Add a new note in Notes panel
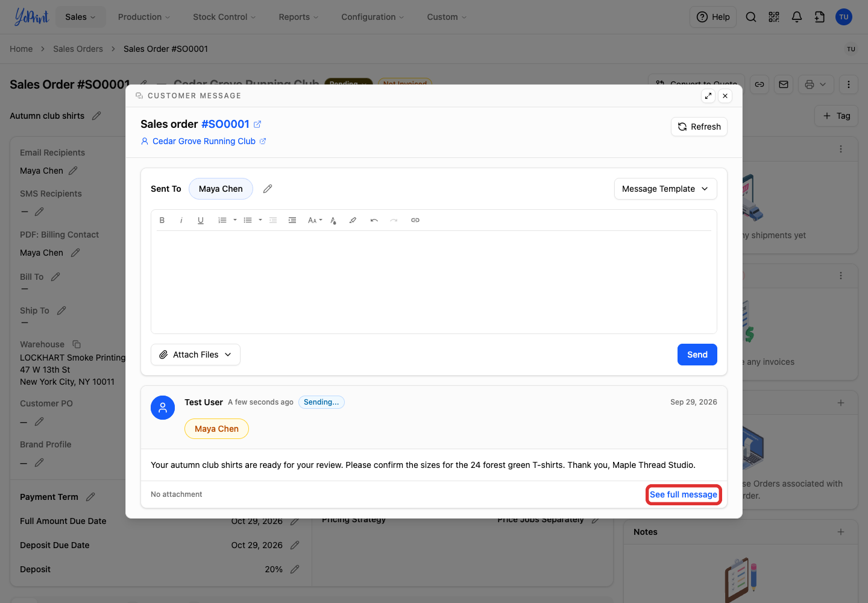 pos(841,532)
